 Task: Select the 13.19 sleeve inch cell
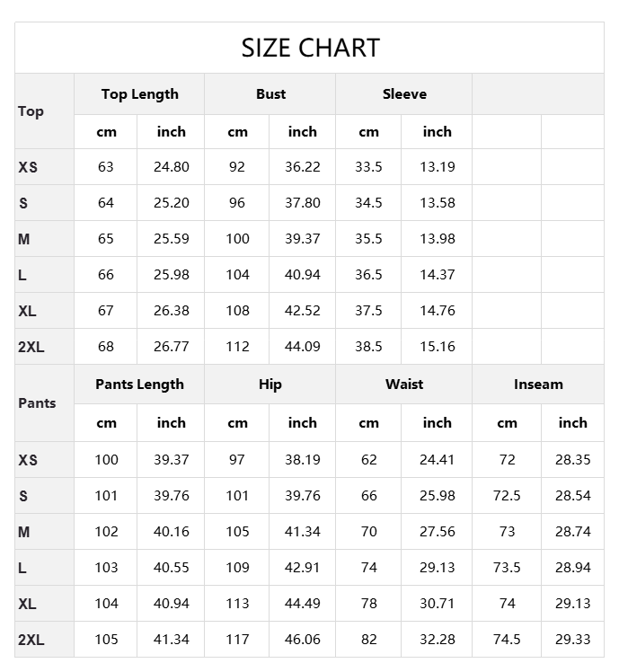coord(438,167)
